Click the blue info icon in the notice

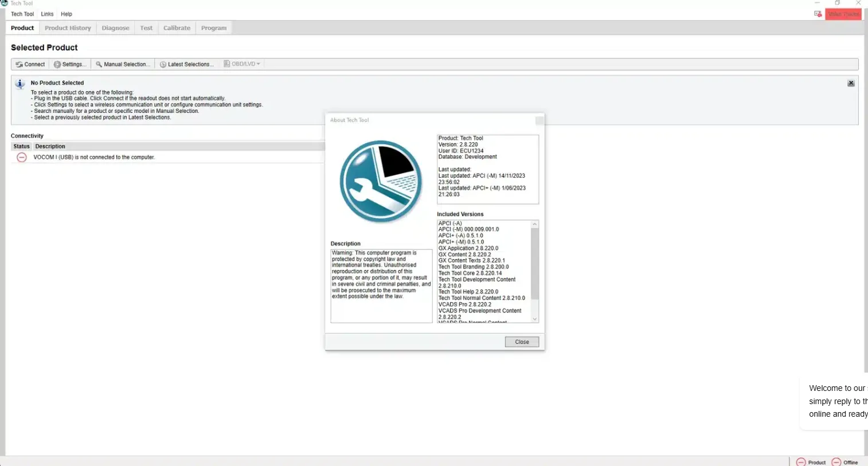click(20, 84)
